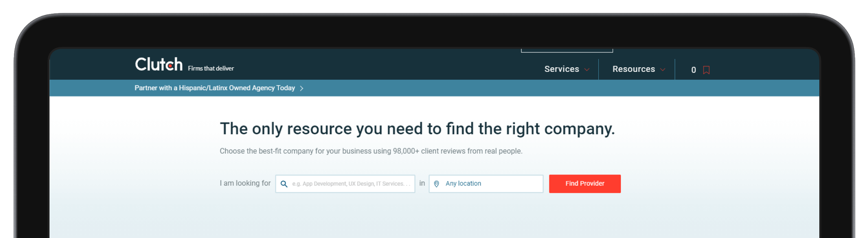Open saved items via bookmark icon
This screenshot has width=868, height=238.
[x=706, y=70]
